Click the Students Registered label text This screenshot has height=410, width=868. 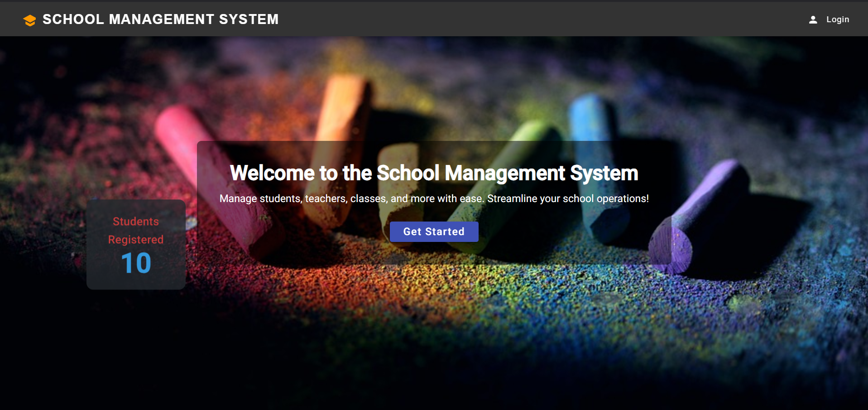pos(135,230)
